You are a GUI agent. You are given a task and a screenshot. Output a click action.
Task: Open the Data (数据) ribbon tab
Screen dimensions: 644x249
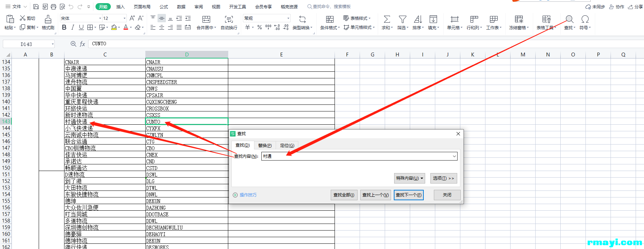pyautogui.click(x=181, y=7)
